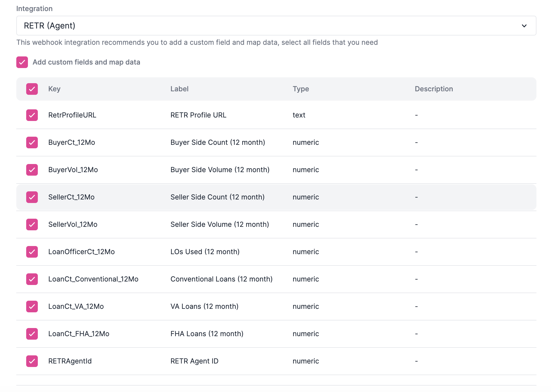
Task: Toggle off the LoanCt_FHA_12Mo field
Action: tap(32, 334)
